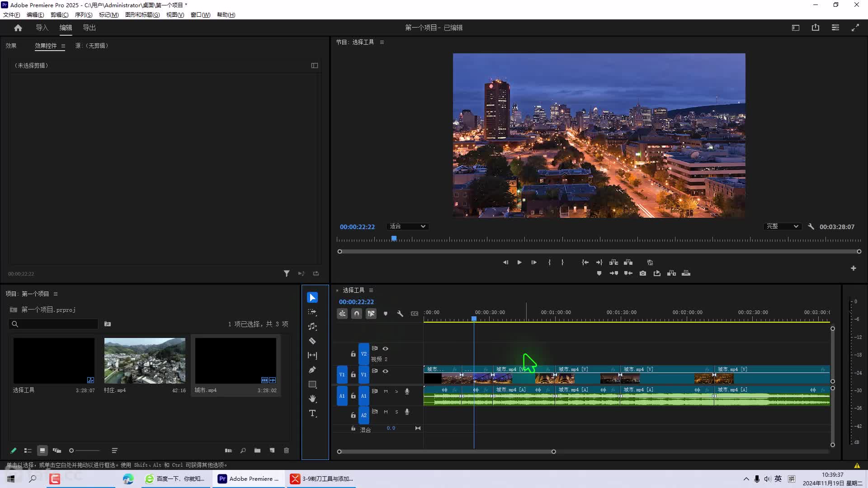Screen dimensions: 868x488
Task: Open the Button Editor plus icon
Action: pyautogui.click(x=854, y=268)
